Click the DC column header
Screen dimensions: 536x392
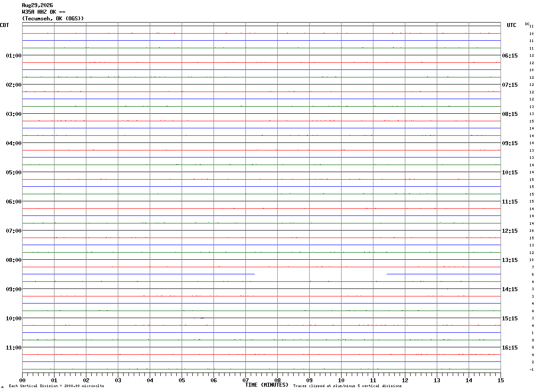click(527, 24)
